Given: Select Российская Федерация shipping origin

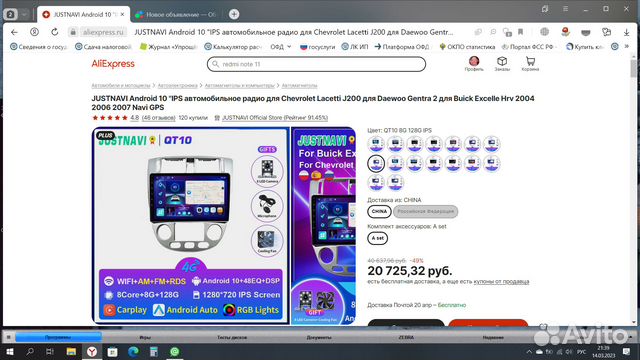Looking at the screenshot, I should [425, 211].
